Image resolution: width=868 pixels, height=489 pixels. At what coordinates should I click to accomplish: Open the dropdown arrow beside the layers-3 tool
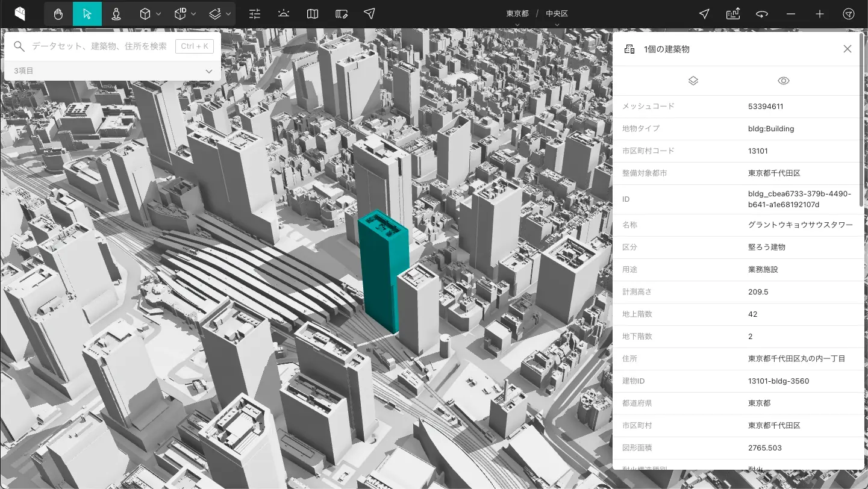click(x=229, y=14)
